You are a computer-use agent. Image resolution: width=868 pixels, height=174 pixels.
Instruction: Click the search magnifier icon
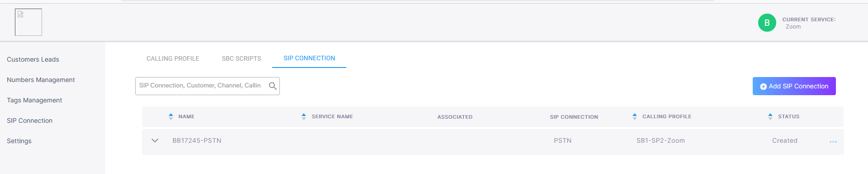273,86
